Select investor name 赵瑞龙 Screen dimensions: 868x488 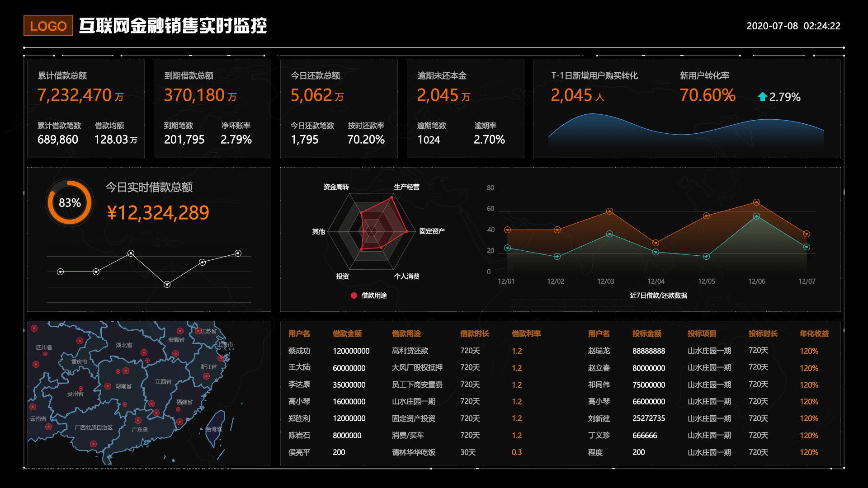pyautogui.click(x=599, y=351)
